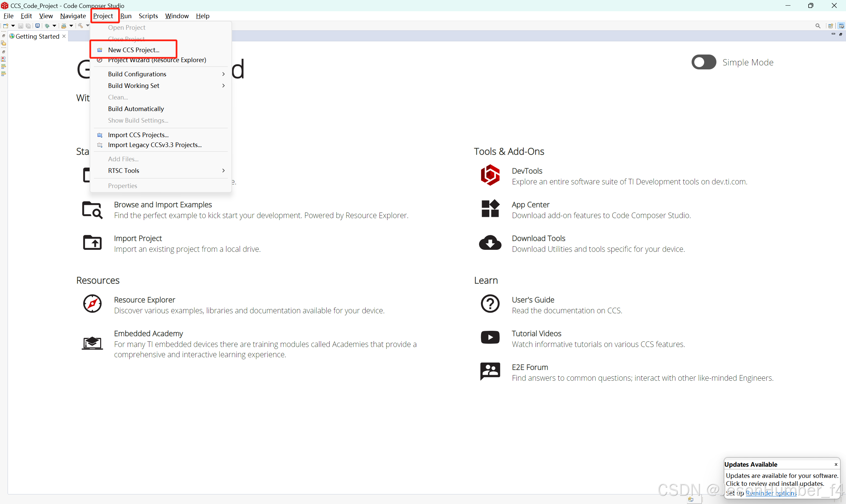The width and height of the screenshot is (846, 504).
Task: Open the Window menu
Action: click(x=177, y=16)
